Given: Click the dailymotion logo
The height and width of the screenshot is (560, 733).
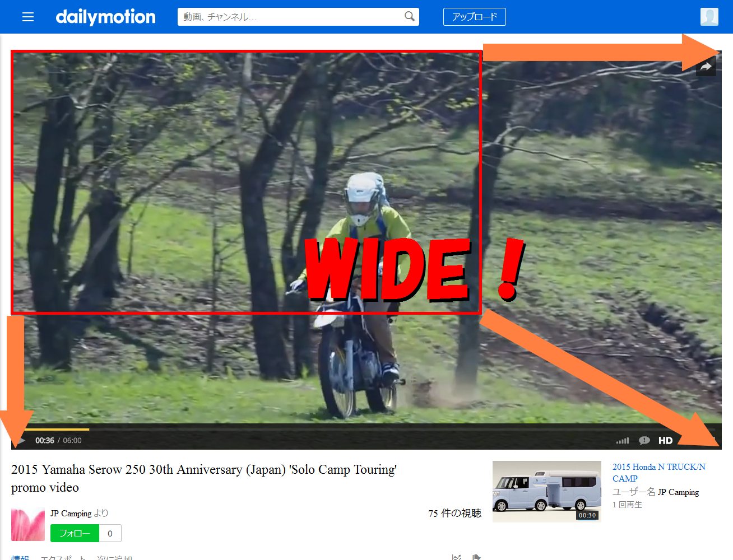Looking at the screenshot, I should click(x=105, y=17).
